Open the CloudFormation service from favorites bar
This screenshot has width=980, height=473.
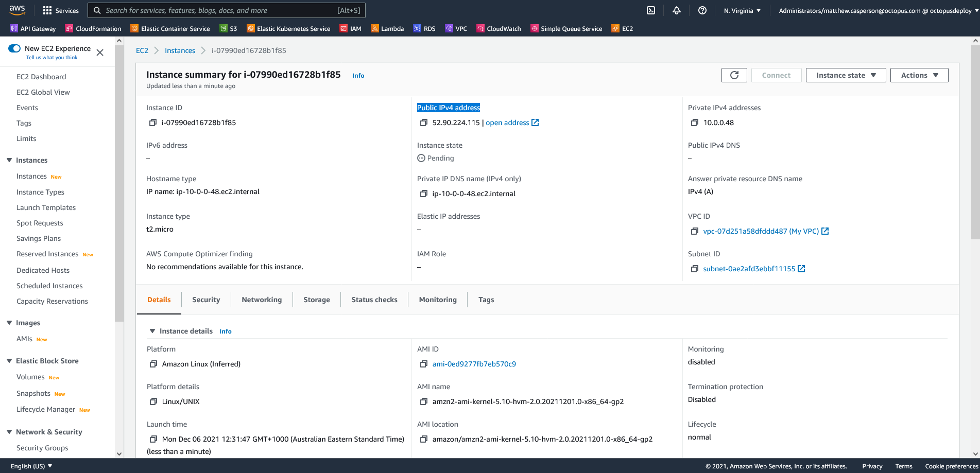pyautogui.click(x=93, y=28)
